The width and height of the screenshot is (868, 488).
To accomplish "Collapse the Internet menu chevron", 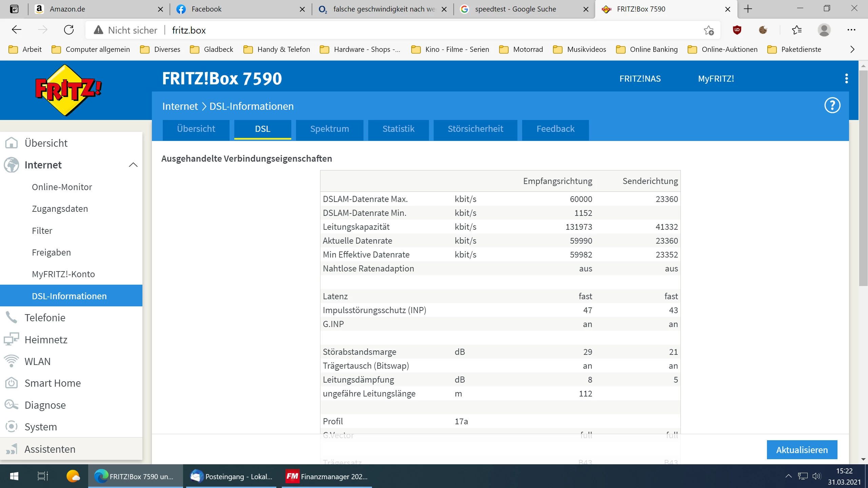I will [133, 165].
